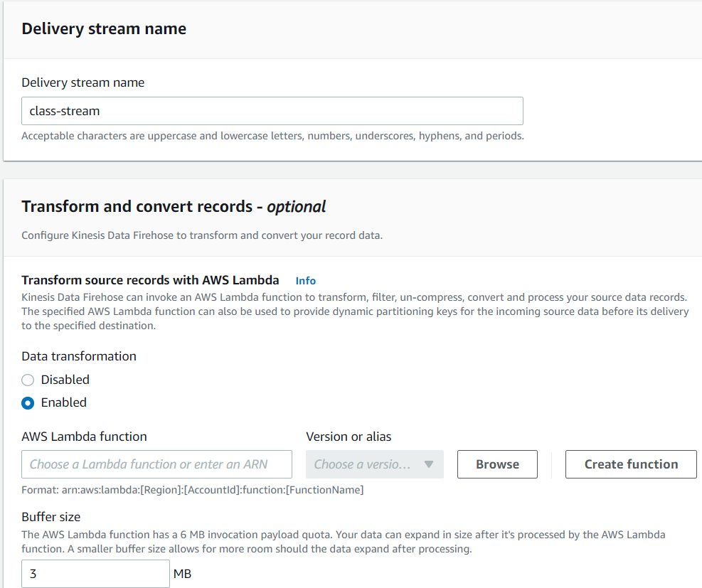Click the 'Buffer size' label

point(51,517)
